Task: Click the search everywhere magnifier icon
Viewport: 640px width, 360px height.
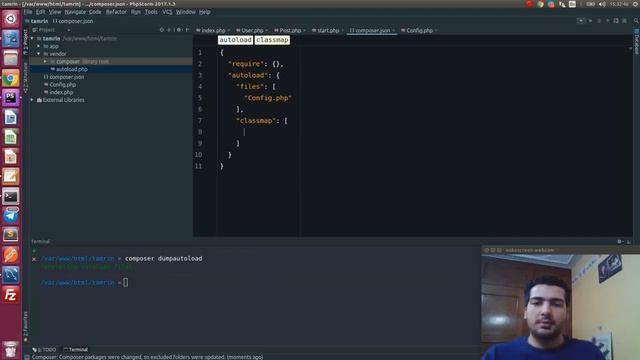Action: 636,20
